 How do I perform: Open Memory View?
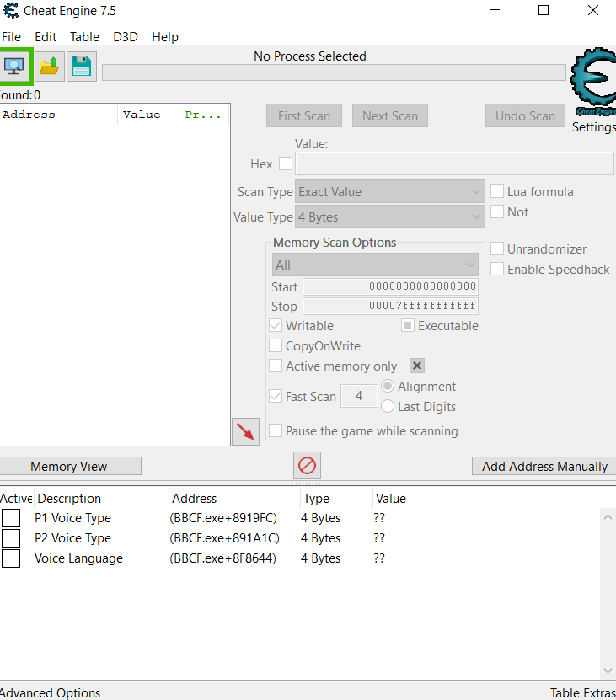[69, 466]
